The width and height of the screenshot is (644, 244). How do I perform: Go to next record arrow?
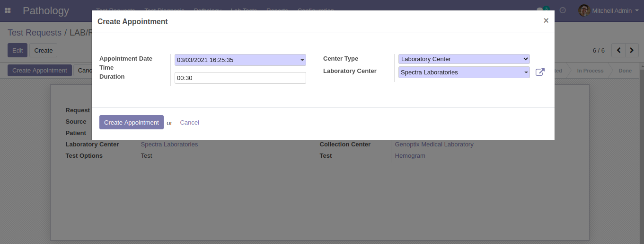tap(632, 50)
